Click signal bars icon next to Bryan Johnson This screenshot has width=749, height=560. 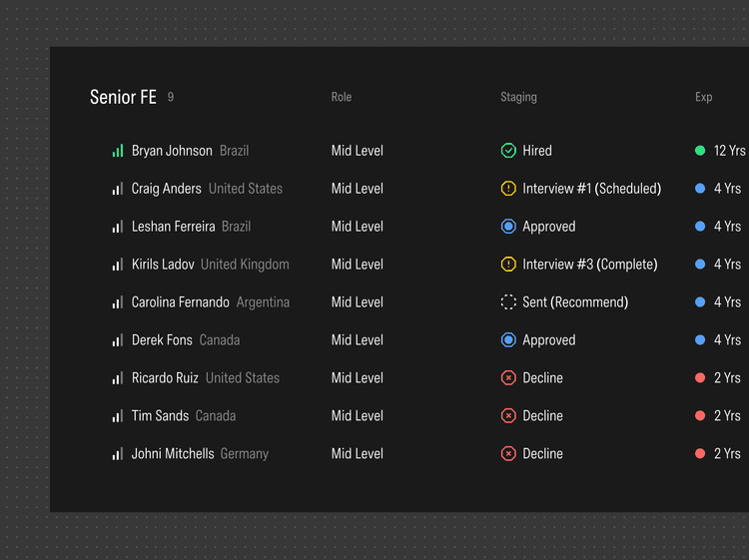(118, 151)
